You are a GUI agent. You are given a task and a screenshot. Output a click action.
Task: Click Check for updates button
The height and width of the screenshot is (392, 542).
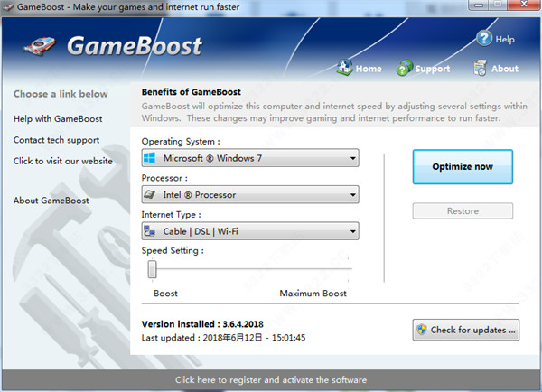click(465, 330)
